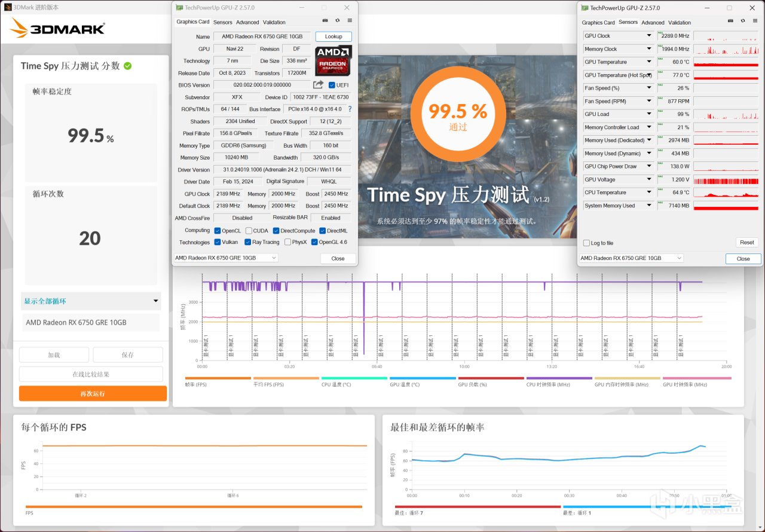Viewport: 765px width, 532px height.
Task: Open GPU selector dropdown in Graphics Card window
Action: [x=225, y=258]
